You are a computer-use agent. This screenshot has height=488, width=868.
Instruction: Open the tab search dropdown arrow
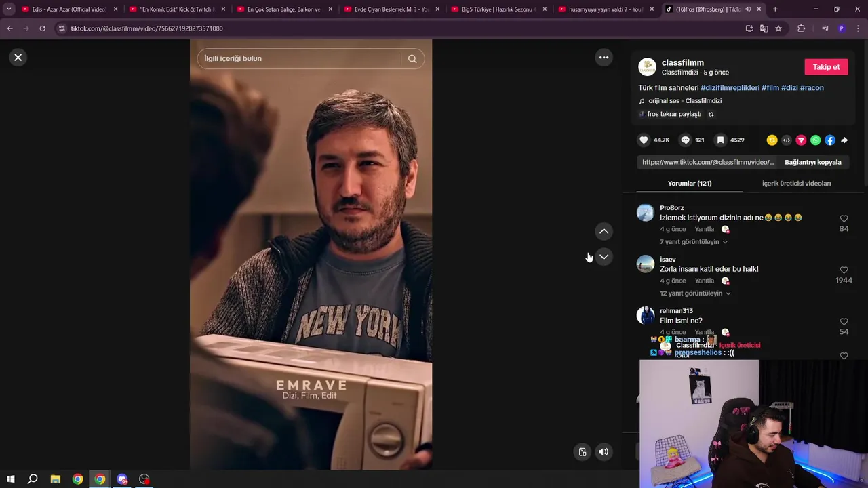coord(9,9)
